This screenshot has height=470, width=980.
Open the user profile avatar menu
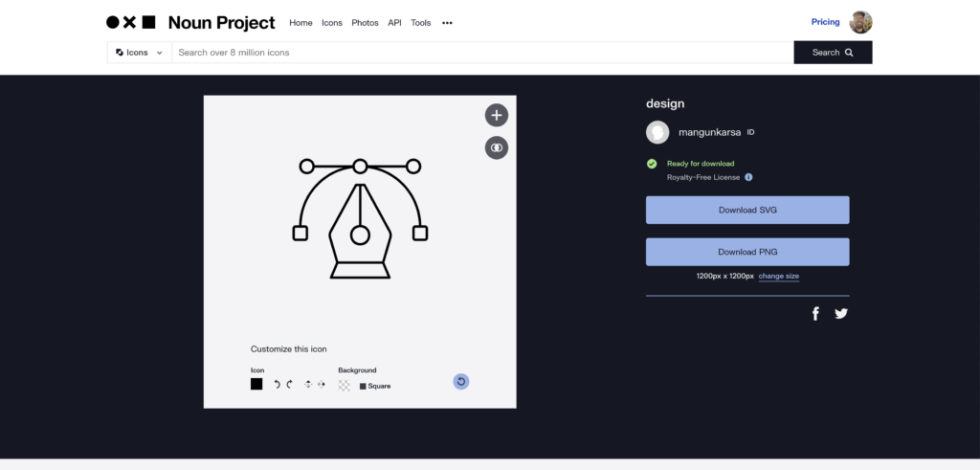click(860, 22)
